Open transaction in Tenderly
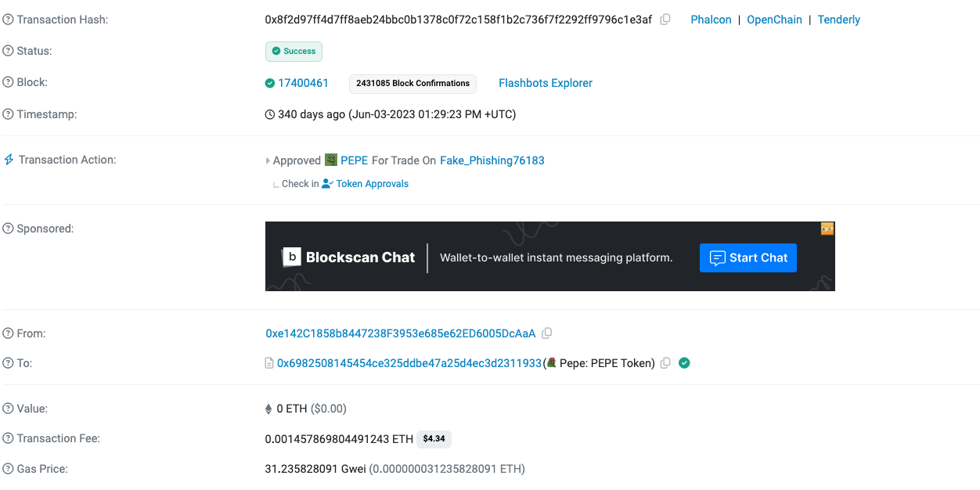This screenshot has width=980, height=490. tap(838, 20)
